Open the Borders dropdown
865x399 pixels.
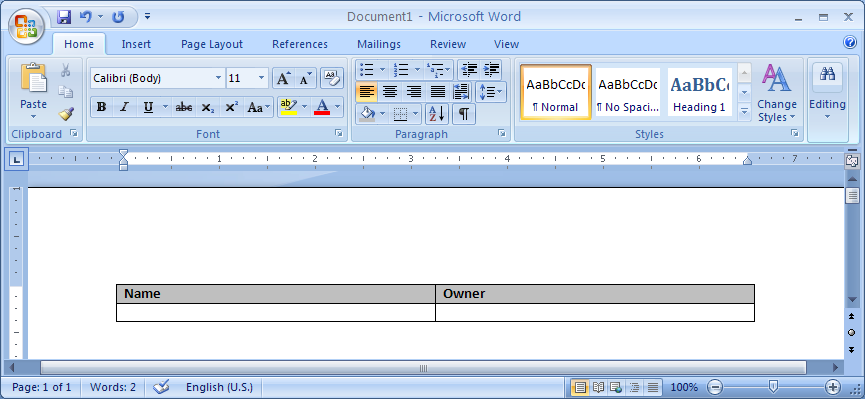coord(416,114)
